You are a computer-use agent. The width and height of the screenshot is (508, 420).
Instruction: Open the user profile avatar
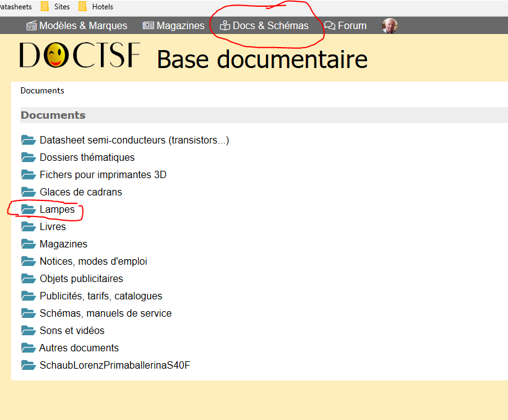point(389,25)
